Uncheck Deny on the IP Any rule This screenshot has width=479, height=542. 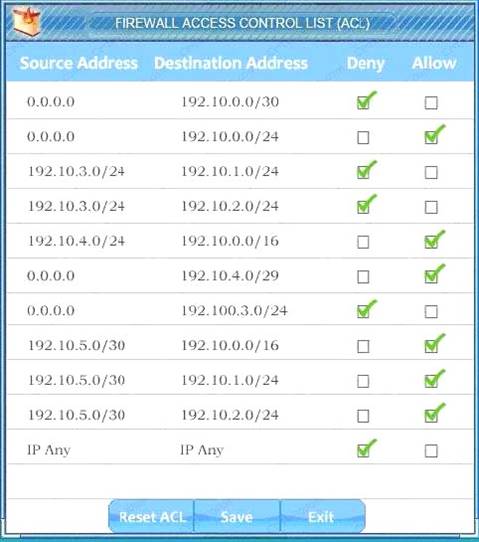[363, 451]
